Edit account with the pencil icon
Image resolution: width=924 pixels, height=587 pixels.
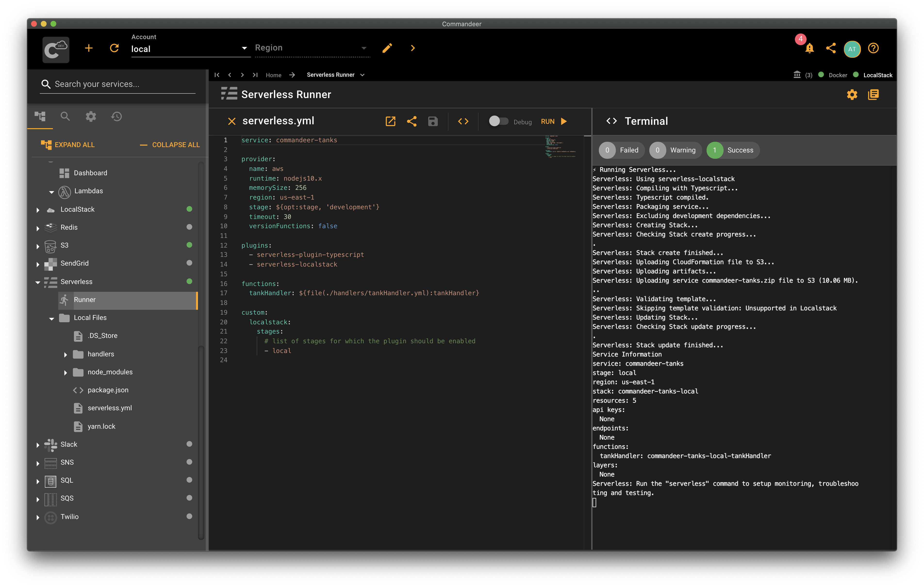[387, 48]
